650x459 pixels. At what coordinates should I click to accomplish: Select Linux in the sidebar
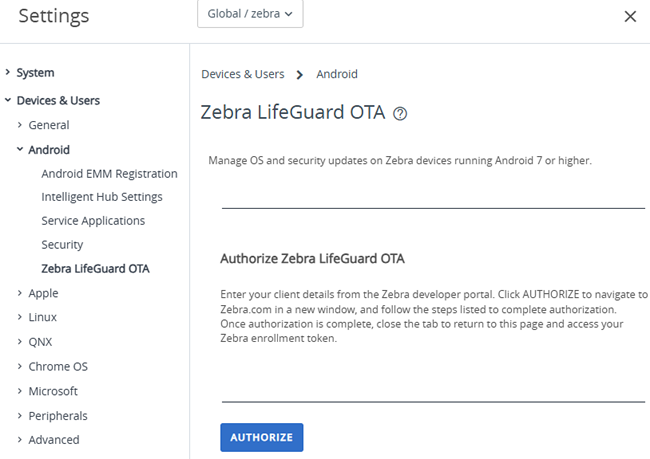click(42, 317)
